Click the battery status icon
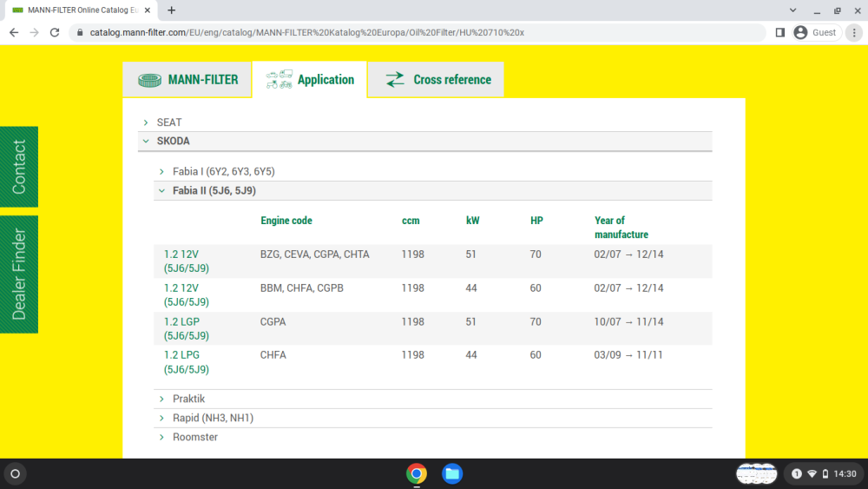The height and width of the screenshot is (489, 868). click(825, 473)
